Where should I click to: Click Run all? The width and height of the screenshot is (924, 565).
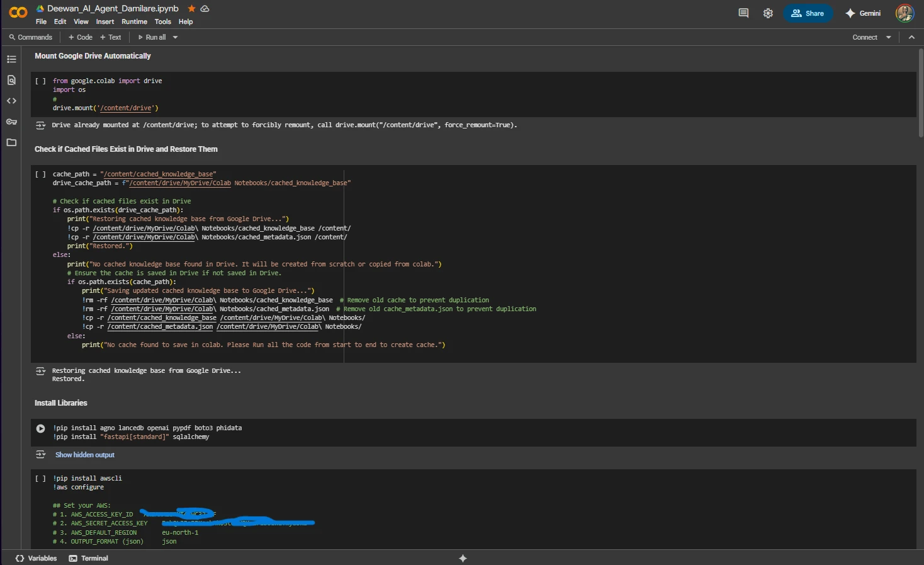pos(152,37)
